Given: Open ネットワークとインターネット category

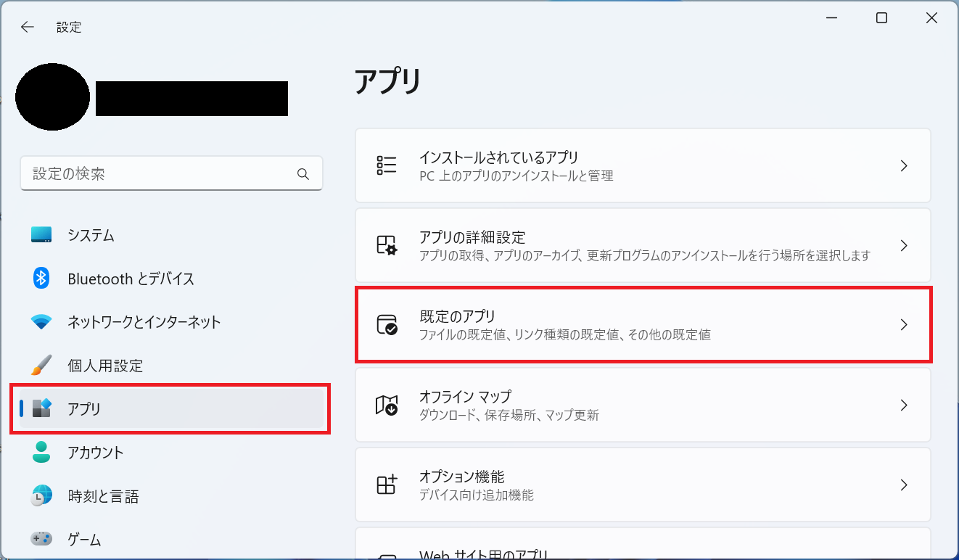Looking at the screenshot, I should [171, 322].
